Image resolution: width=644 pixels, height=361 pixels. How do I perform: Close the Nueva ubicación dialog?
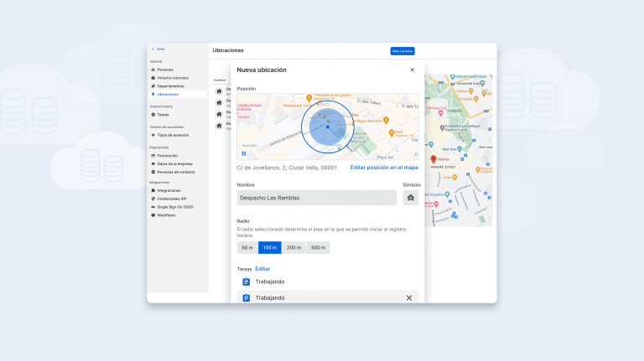click(412, 70)
